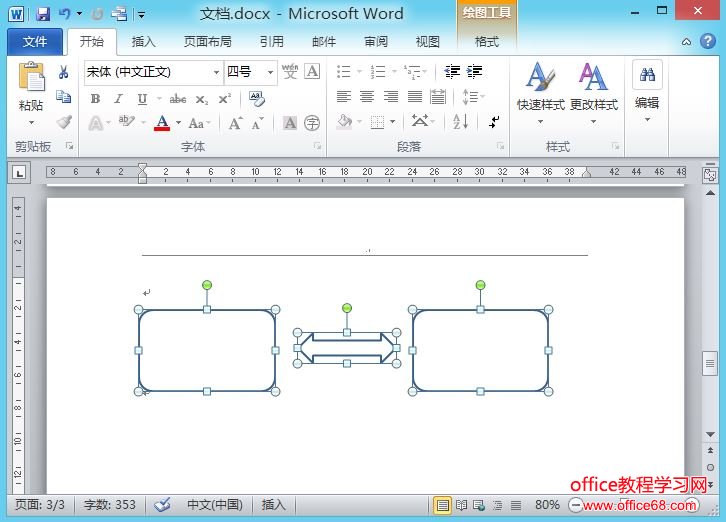The image size is (726, 522).
Task: Align text left
Action: point(344,97)
